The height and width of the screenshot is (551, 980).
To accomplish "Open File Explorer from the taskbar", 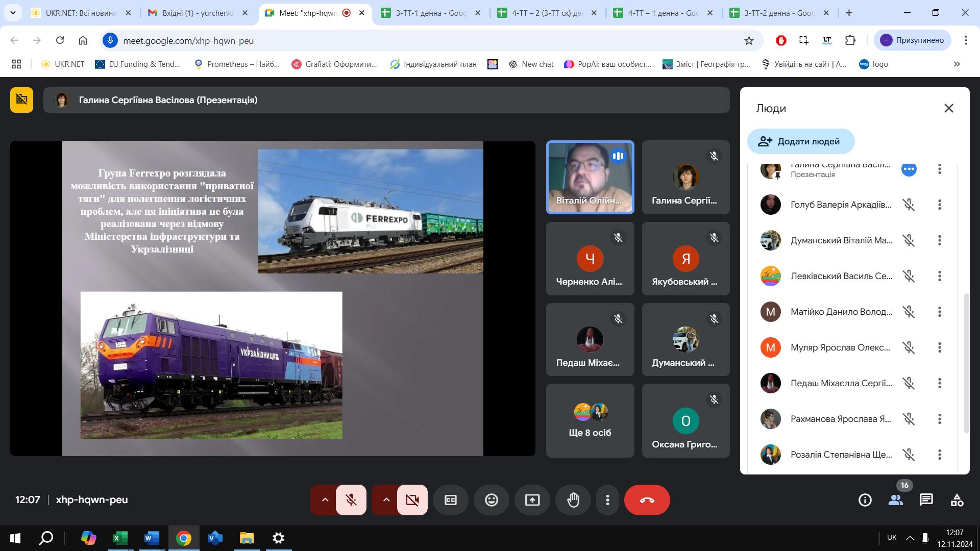I will pos(247,538).
